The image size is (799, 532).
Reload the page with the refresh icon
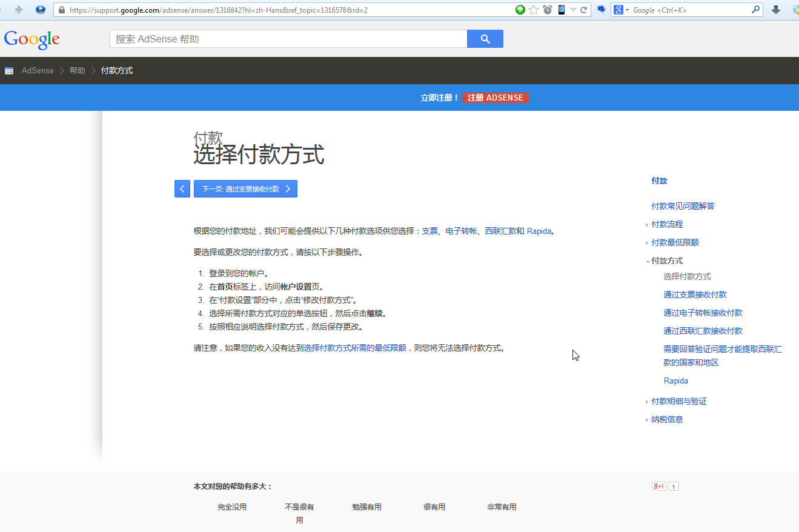point(584,10)
